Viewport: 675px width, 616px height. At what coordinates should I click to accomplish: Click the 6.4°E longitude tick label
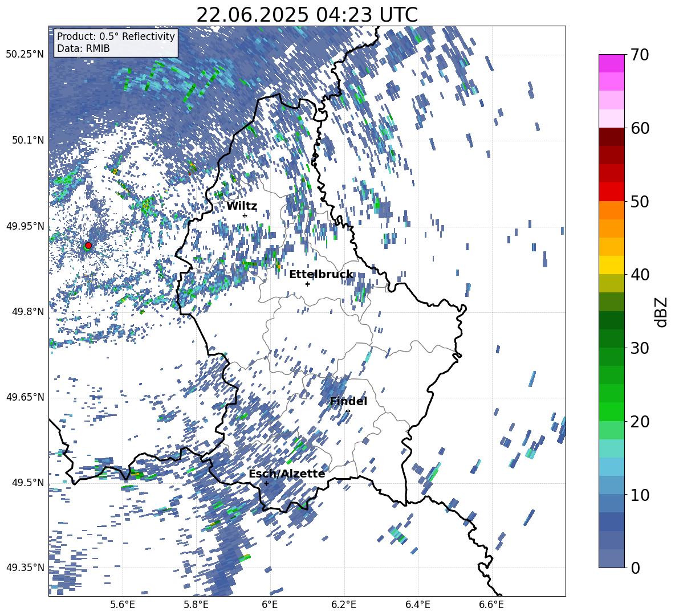pos(417,605)
